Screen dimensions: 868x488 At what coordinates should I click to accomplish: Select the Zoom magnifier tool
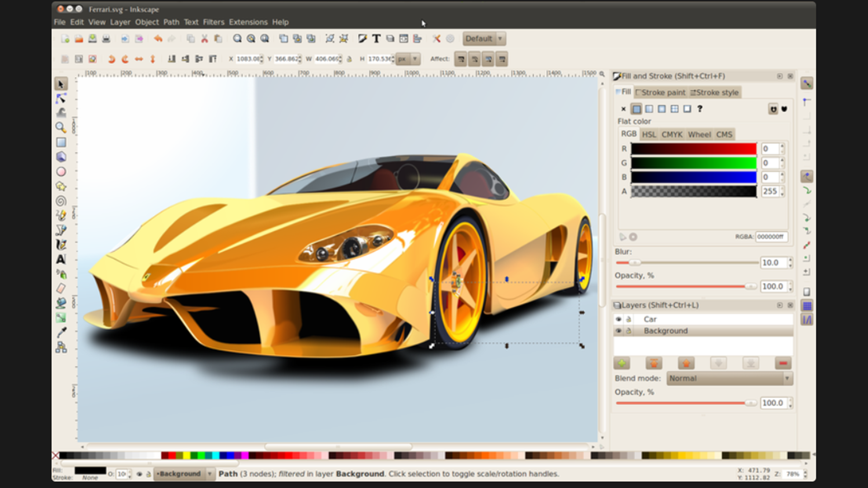click(61, 127)
